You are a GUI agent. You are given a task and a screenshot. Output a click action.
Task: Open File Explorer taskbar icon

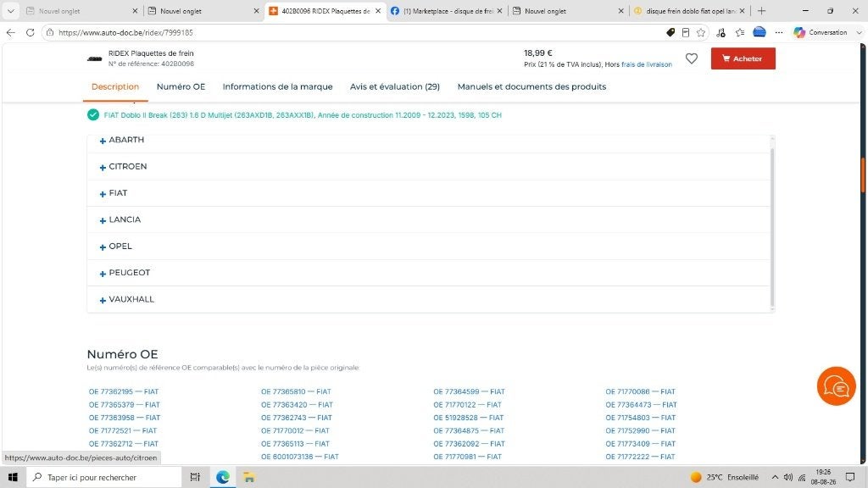249,477
